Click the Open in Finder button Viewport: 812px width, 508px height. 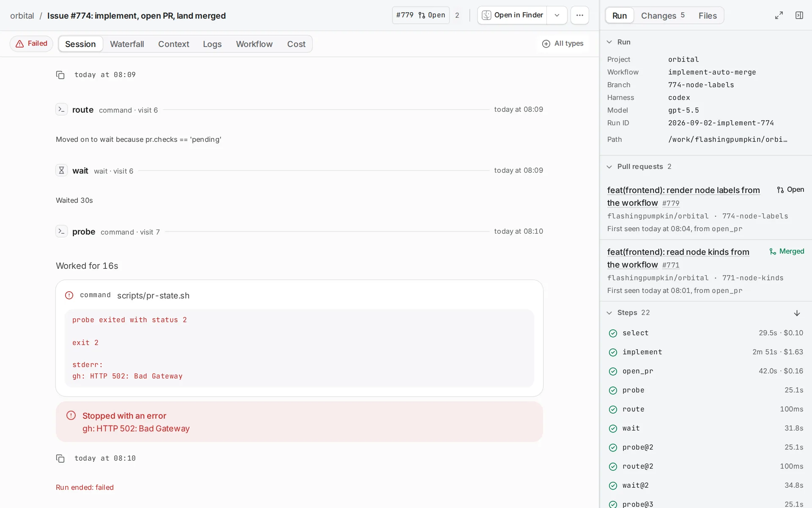(512, 15)
